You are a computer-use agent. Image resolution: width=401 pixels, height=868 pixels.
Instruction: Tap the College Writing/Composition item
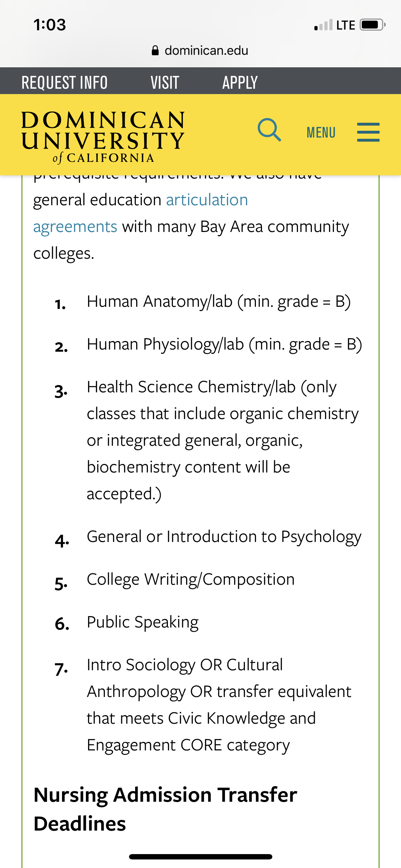click(x=191, y=579)
